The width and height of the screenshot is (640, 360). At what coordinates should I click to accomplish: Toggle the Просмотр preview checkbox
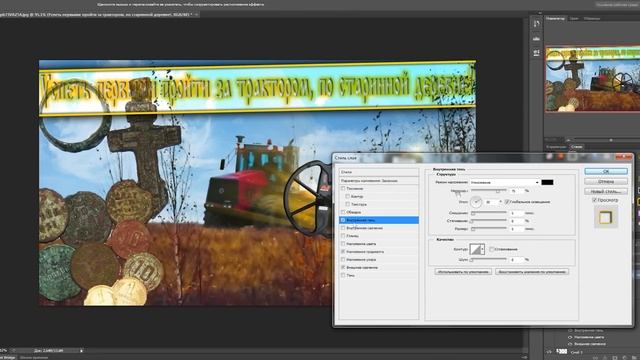(595, 200)
